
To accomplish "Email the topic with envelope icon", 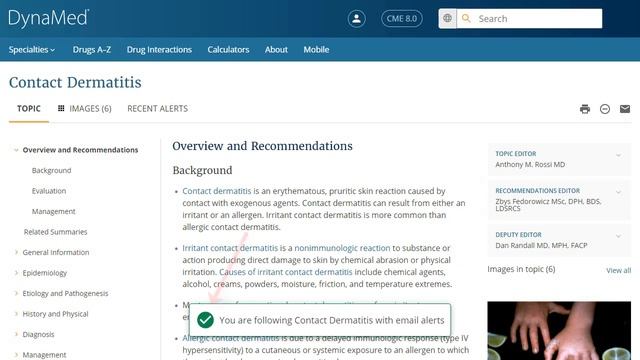I will tap(625, 109).
